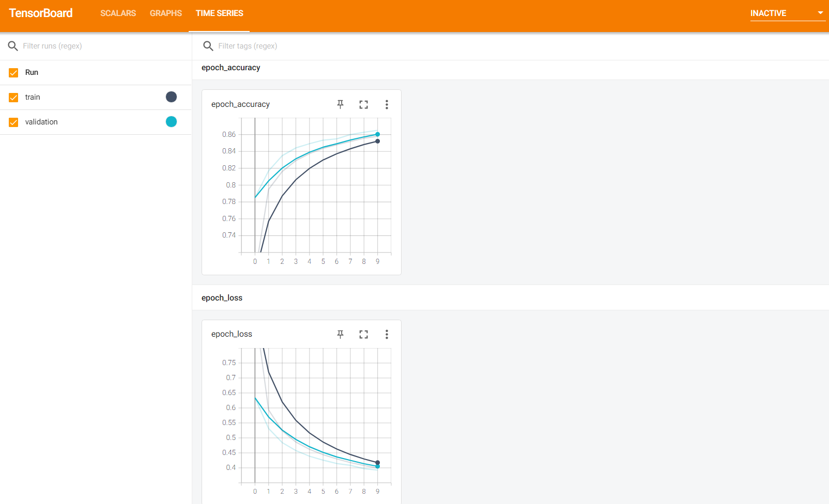Click the 0.75 axis label in loss chart
829x504 pixels.
coord(229,363)
